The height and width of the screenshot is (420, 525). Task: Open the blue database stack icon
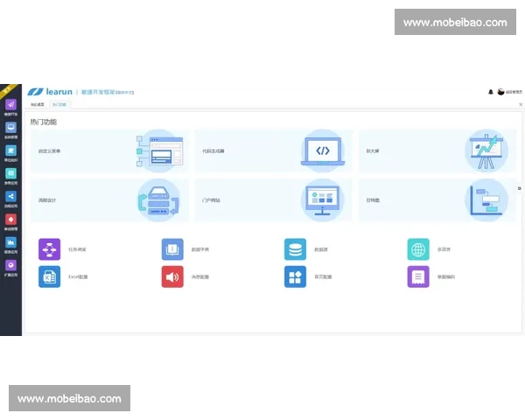(295, 249)
